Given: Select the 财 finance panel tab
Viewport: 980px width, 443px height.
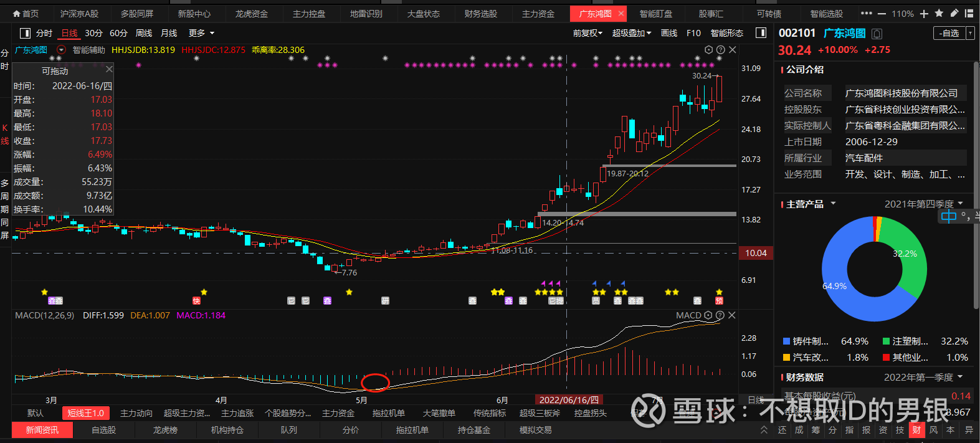Looking at the screenshot, I should pyautogui.click(x=916, y=430).
